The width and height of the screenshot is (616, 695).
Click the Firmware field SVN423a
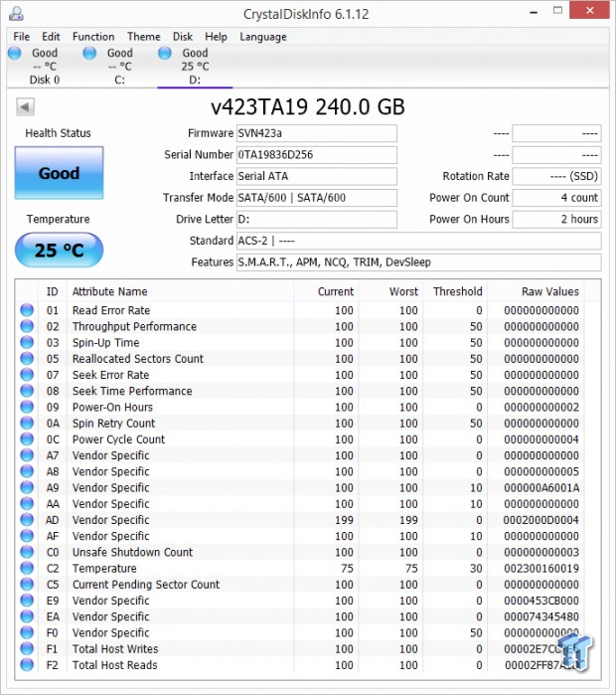click(x=317, y=133)
